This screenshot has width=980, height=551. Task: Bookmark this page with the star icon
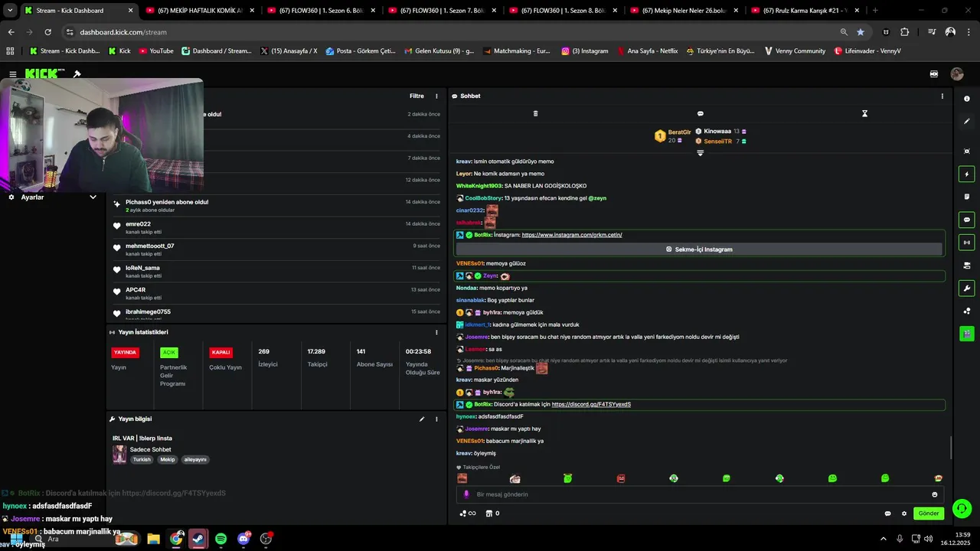pos(861,32)
